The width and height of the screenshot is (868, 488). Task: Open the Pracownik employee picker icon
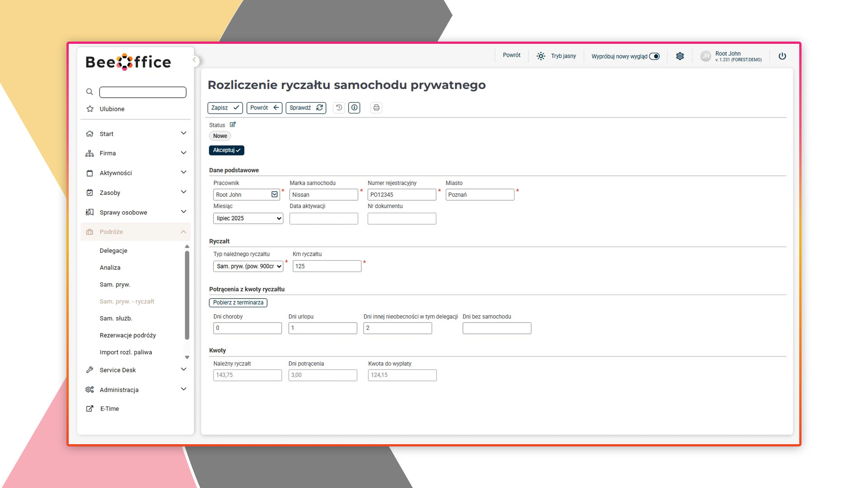274,194
